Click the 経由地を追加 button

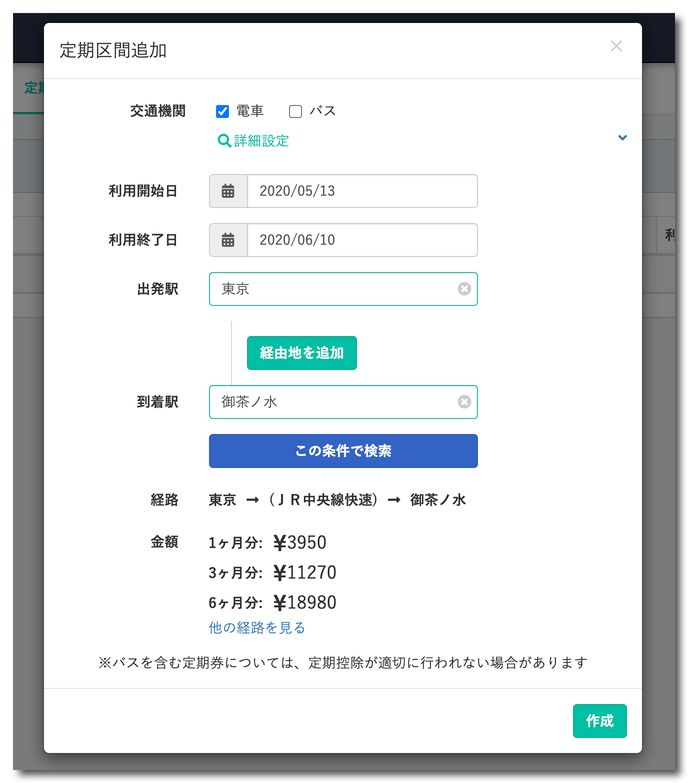(302, 353)
